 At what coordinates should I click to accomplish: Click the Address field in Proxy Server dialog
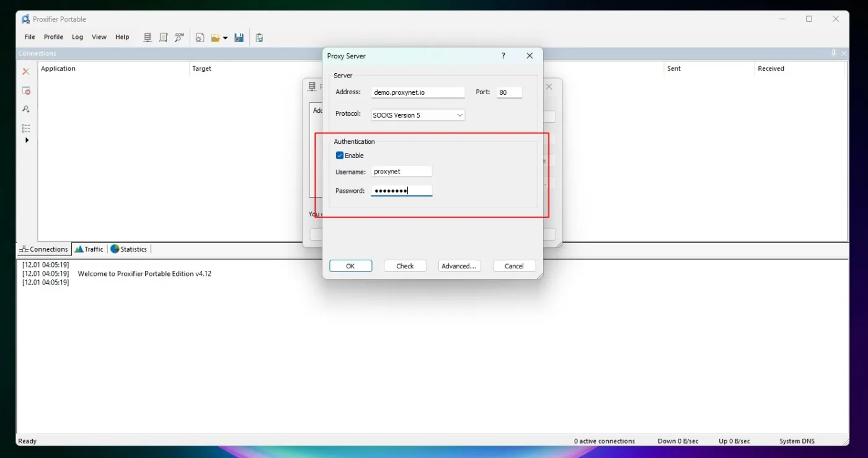pos(418,92)
